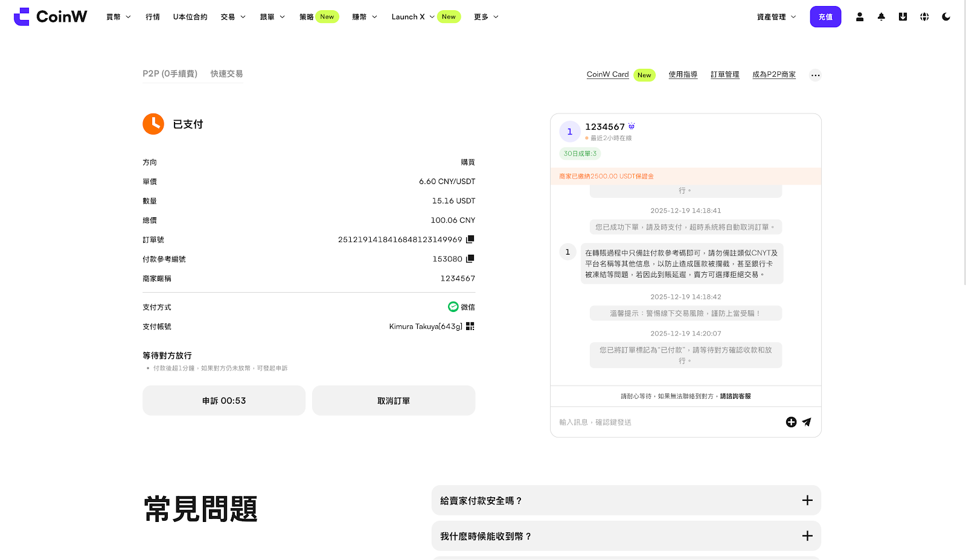Image resolution: width=966 pixels, height=560 pixels.
Task: Show payment account QR code
Action: click(x=470, y=326)
